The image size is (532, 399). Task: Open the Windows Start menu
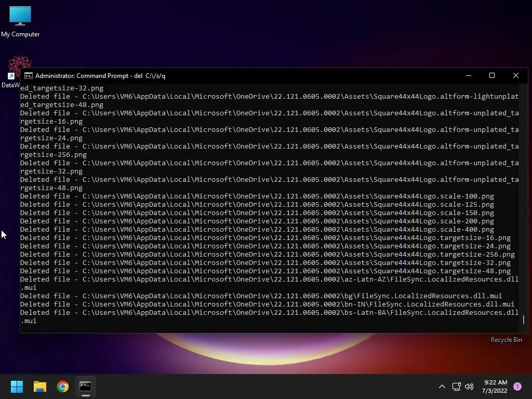[x=17, y=387]
